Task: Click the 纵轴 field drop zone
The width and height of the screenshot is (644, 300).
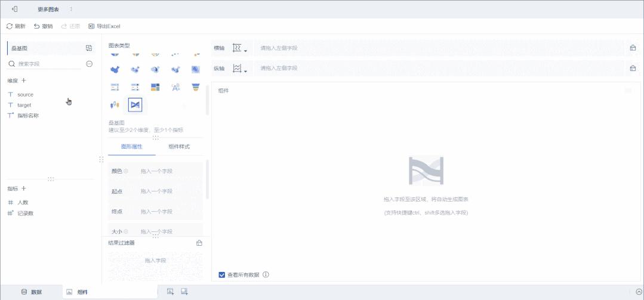Action: [x=439, y=68]
